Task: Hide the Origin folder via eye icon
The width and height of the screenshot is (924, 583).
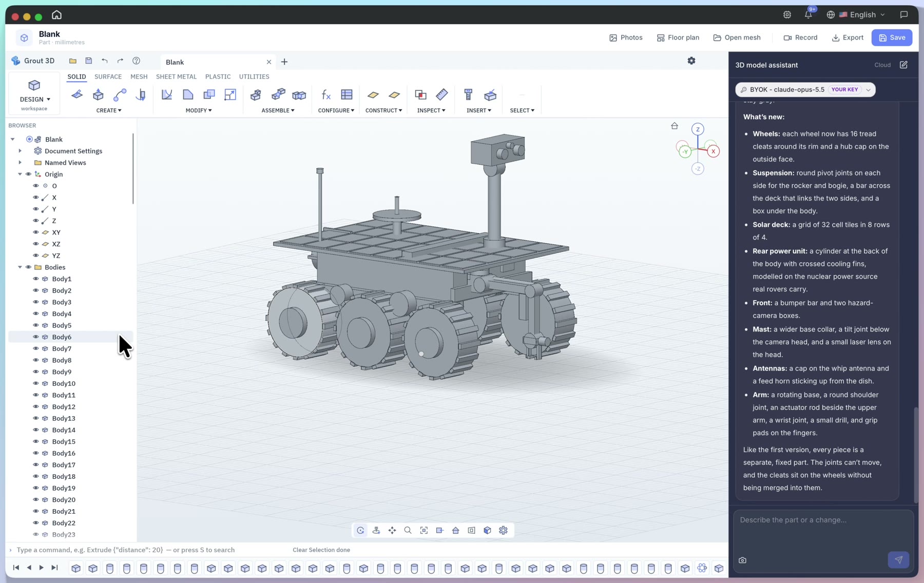Action: point(29,174)
